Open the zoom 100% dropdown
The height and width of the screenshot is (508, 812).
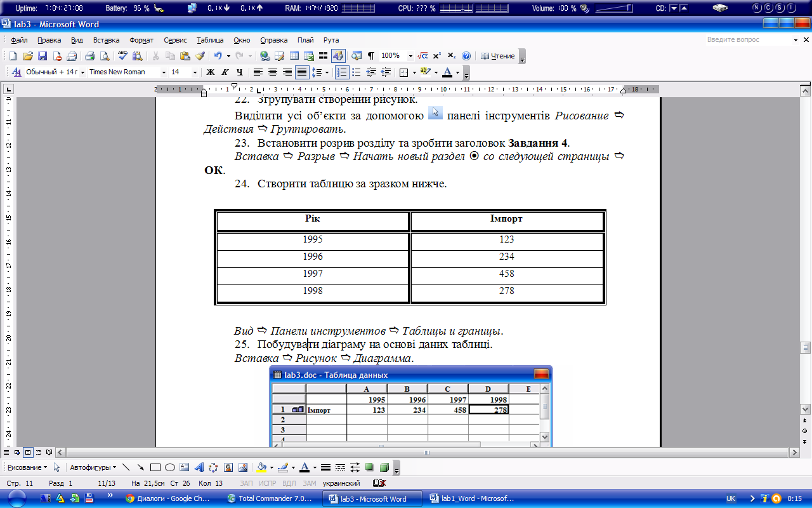coord(410,56)
